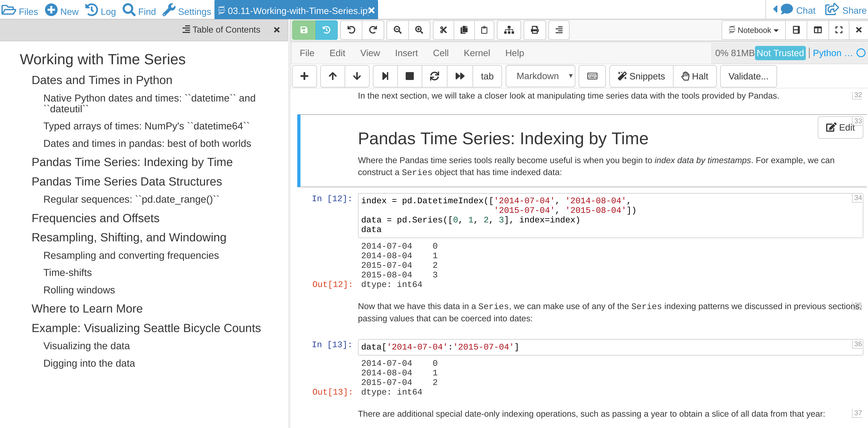Toggle the horizontal split frame view
The image size is (868, 428).
797,30
